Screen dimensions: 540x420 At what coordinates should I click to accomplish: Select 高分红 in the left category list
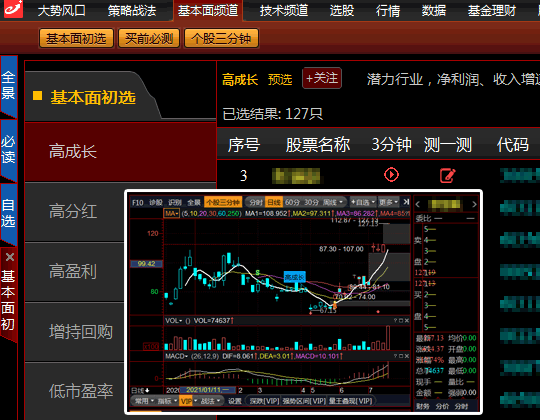click(x=73, y=211)
